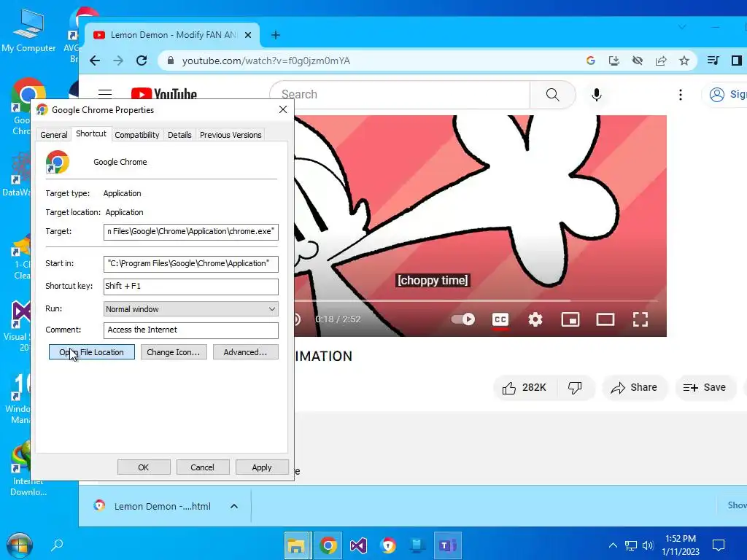747x560 pixels.
Task: Switch to the General tab
Action: [54, 135]
